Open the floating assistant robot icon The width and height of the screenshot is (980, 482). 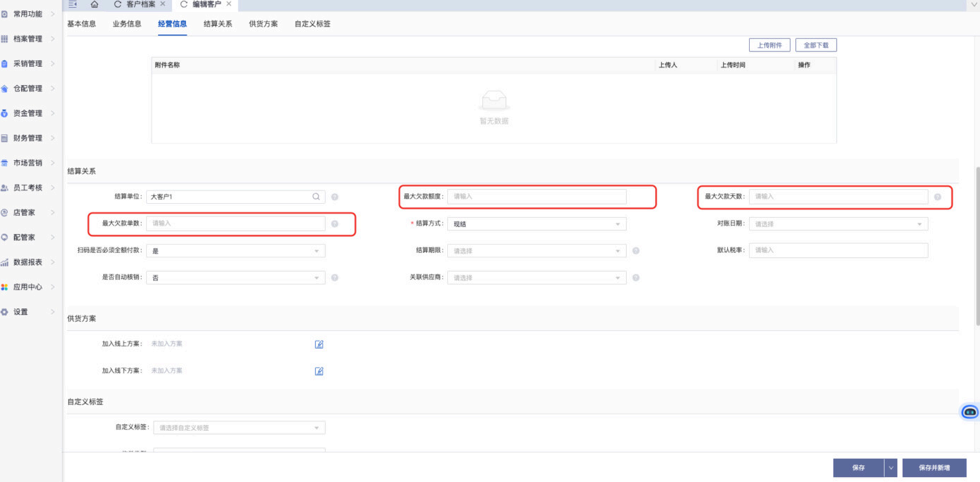click(x=969, y=412)
